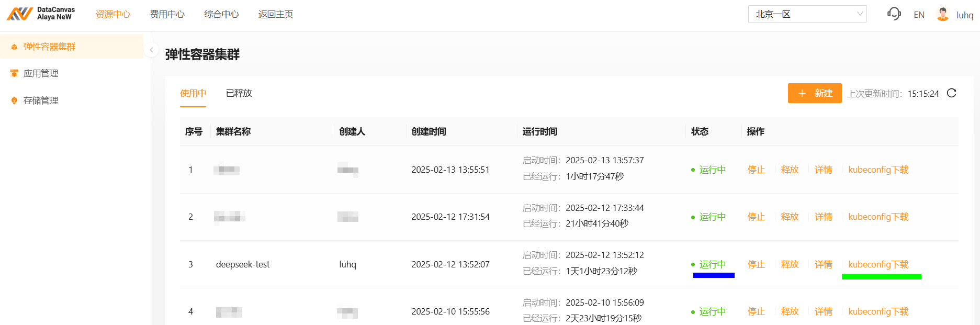980x325 pixels.
Task: Click the 新建 button
Action: 815,93
